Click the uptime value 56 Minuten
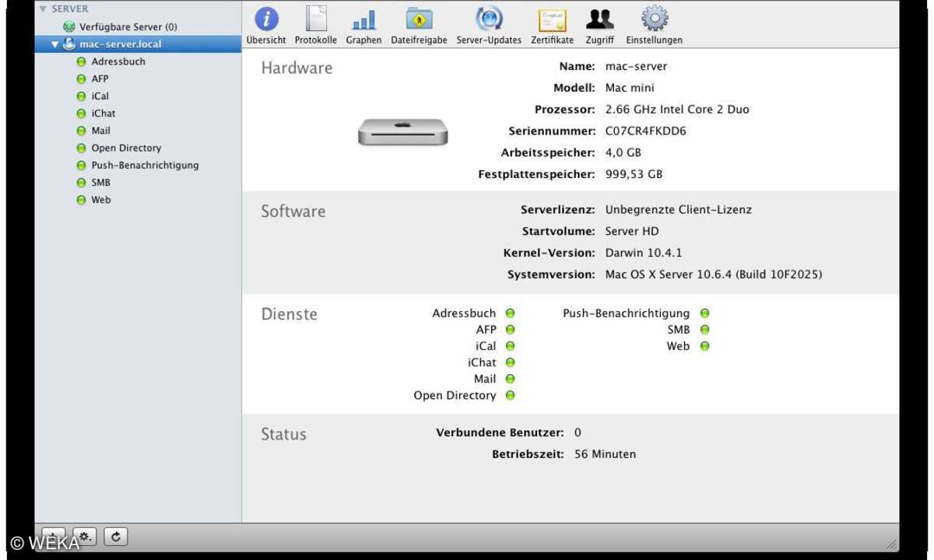934x560 pixels. click(605, 454)
